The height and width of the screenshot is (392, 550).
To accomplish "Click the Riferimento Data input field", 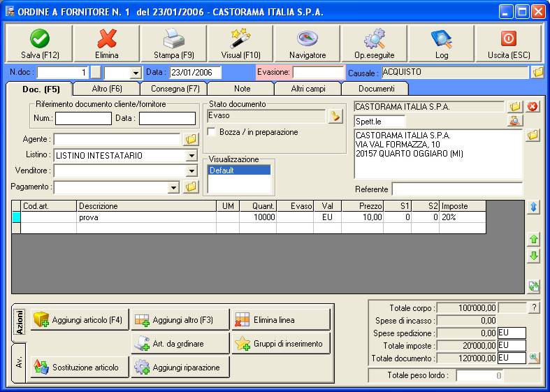I will [167, 119].
